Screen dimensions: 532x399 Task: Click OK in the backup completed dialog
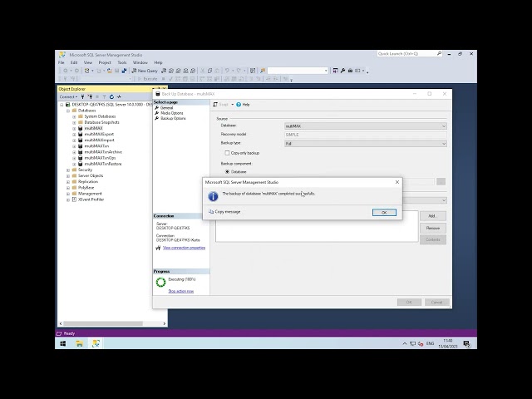pos(384,213)
